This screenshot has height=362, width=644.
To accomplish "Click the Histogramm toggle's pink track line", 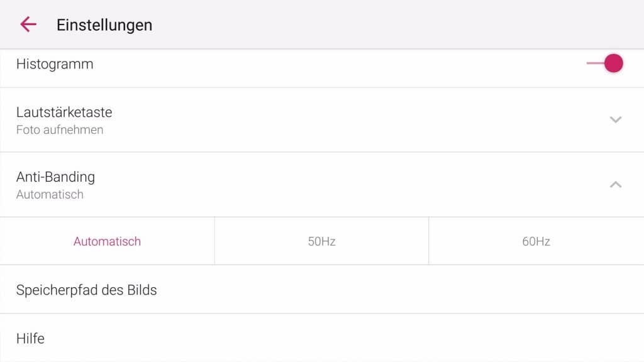I will coord(593,63).
